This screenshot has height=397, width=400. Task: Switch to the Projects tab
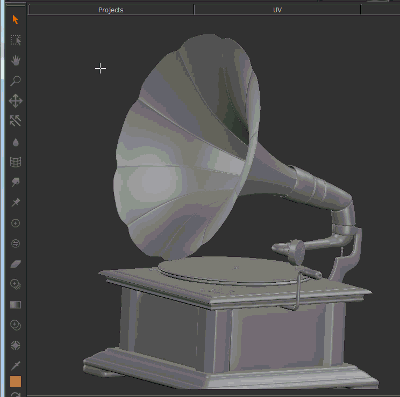(x=111, y=10)
